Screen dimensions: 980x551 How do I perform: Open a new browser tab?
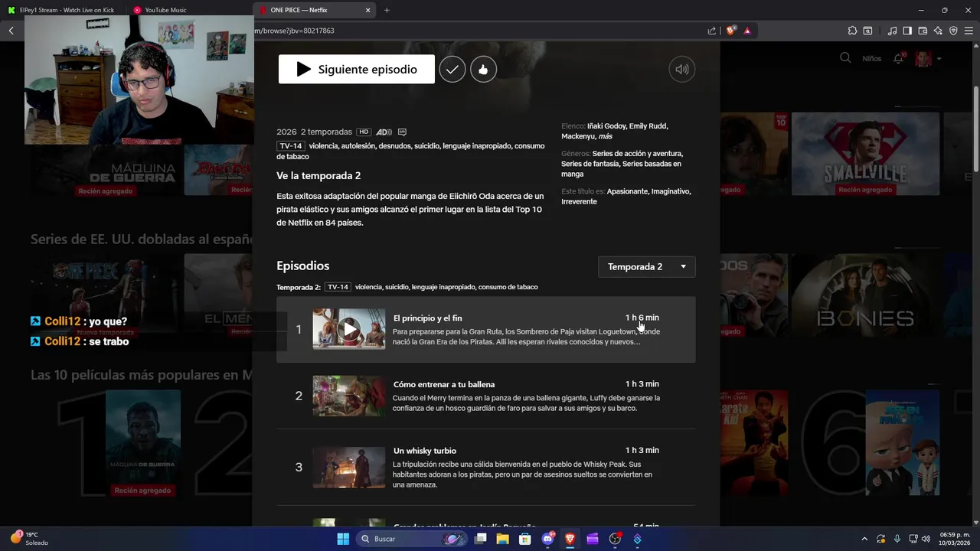[x=387, y=10]
